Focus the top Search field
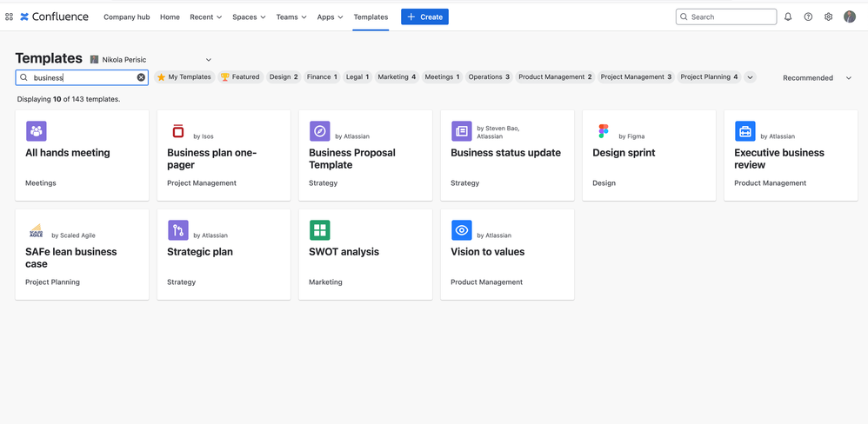The image size is (868, 424). [726, 17]
